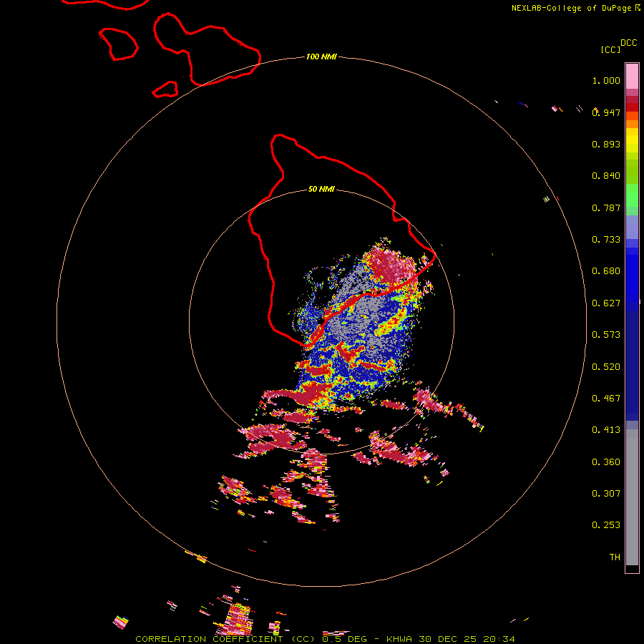The image size is (644, 644).
Task: Click the 0.787 scale value
Action: 606,208
